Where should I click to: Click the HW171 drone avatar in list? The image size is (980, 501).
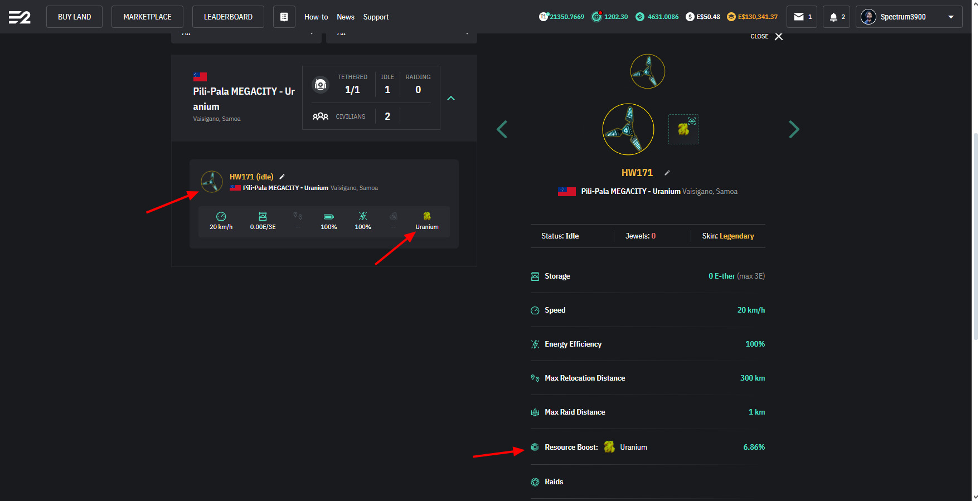[x=212, y=182]
